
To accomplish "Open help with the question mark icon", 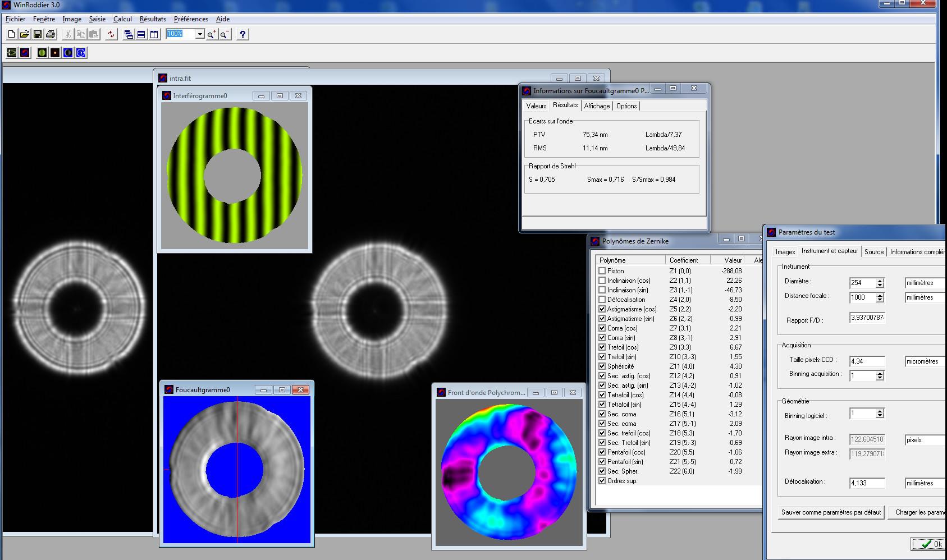I will tap(243, 34).
